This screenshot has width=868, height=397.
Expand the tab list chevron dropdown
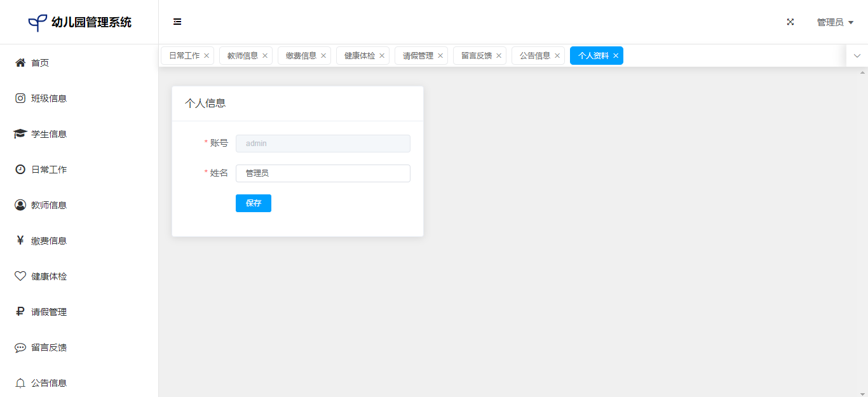pyautogui.click(x=857, y=56)
